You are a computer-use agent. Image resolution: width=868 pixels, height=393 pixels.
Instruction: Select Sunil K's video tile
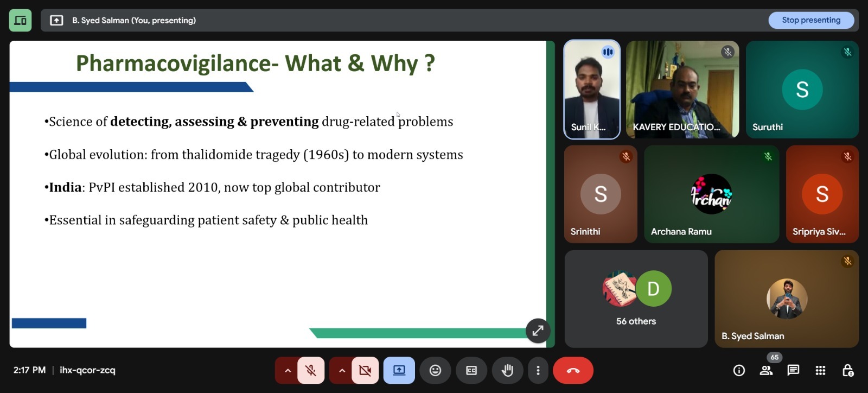pyautogui.click(x=592, y=90)
